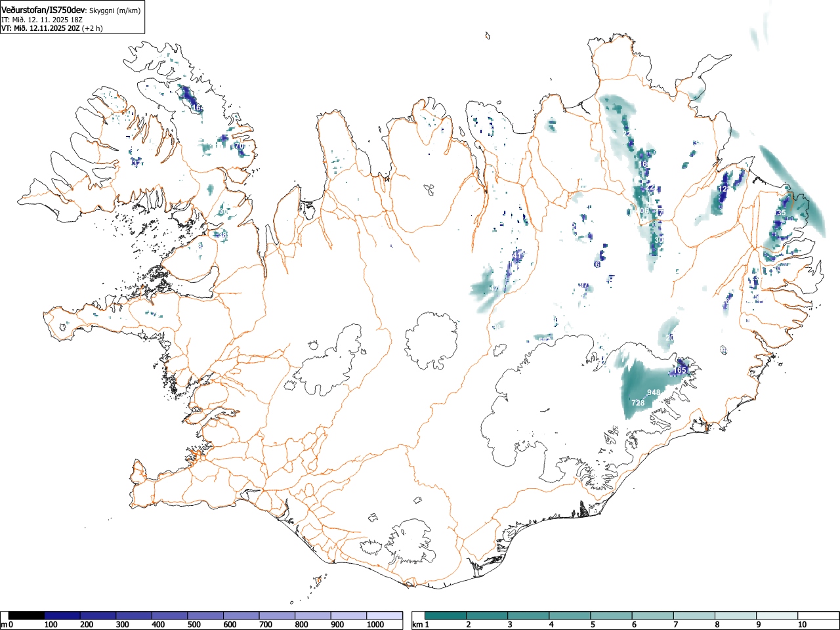Click the 'km' unit label on the right legend
Viewport: 840px width, 630px height.
417,625
